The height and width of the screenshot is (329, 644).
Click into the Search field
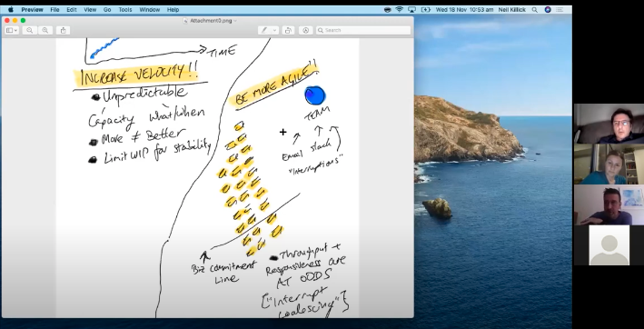click(x=363, y=30)
